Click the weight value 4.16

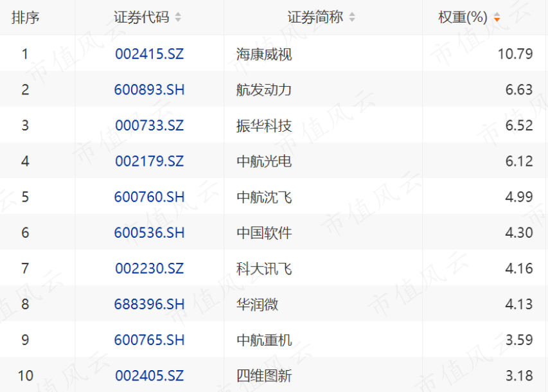(519, 269)
